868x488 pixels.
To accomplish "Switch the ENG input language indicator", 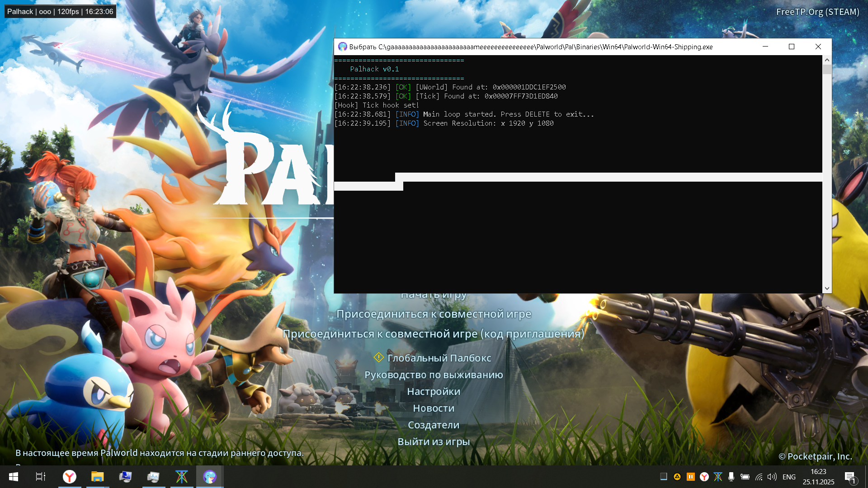I will click(789, 477).
